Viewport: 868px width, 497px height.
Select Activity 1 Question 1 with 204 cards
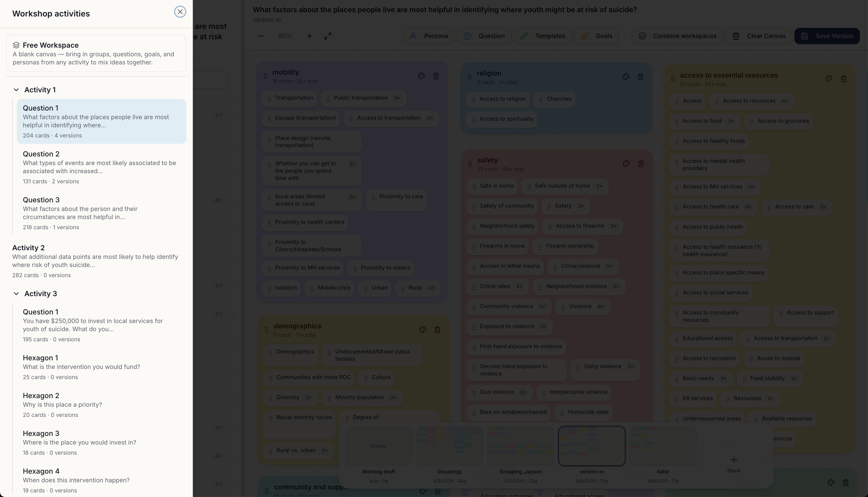(x=102, y=121)
